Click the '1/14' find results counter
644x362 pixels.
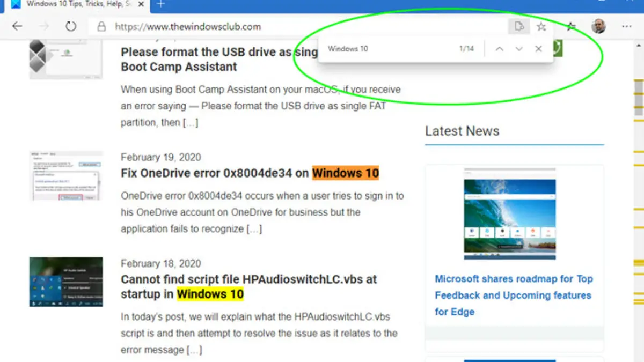pos(466,49)
